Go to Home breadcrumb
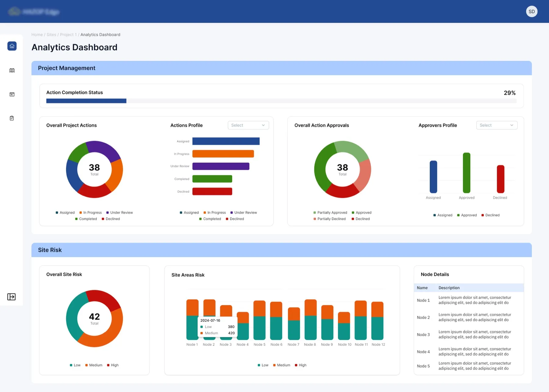This screenshot has height=392, width=549. (x=37, y=35)
